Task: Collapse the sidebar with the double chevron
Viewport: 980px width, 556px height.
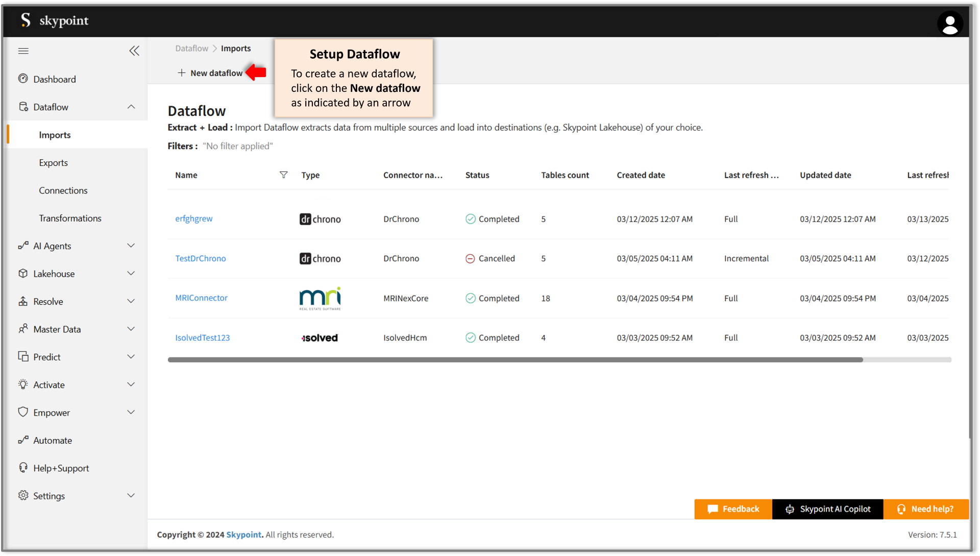Action: coord(134,51)
